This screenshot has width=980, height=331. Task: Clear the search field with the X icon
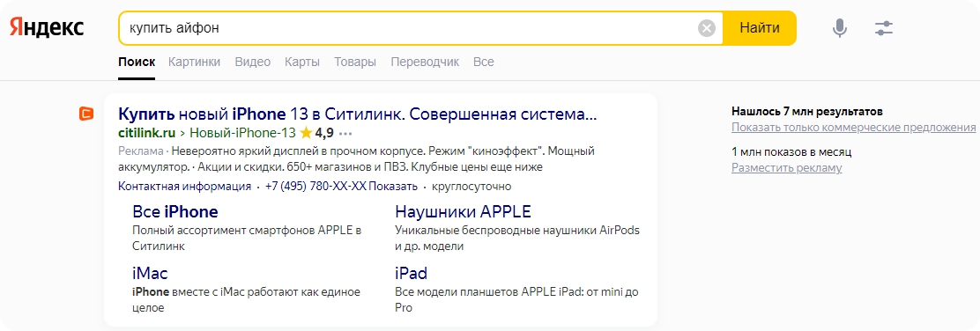706,28
